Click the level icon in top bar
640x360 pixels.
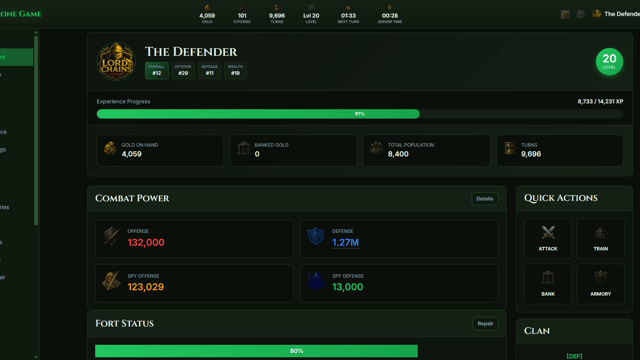pyautogui.click(x=311, y=7)
